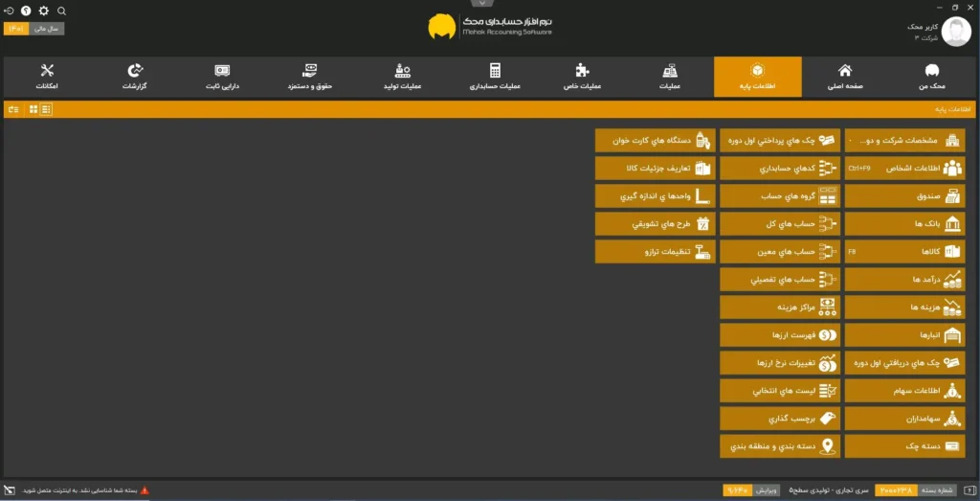Go to the صفحه اصلی (Home) tab
980x501 pixels.
(x=845, y=77)
